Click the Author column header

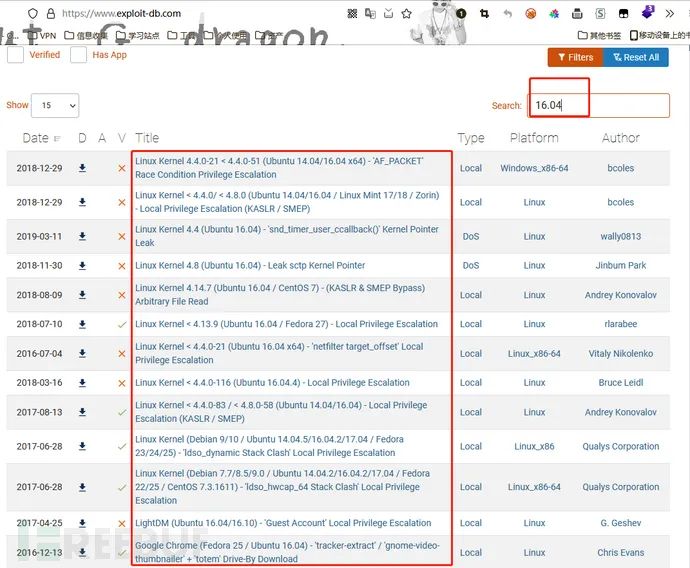(x=621, y=138)
